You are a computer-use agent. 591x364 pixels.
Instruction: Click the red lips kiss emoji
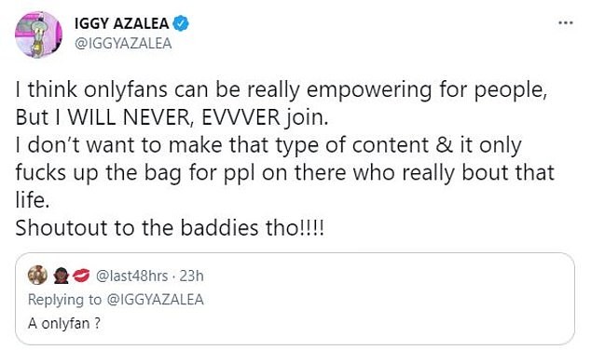tap(81, 276)
